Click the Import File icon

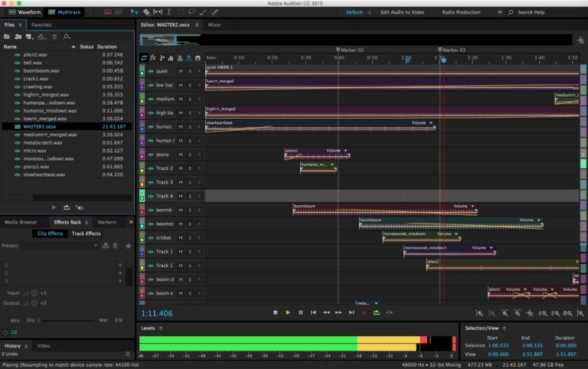[18, 37]
